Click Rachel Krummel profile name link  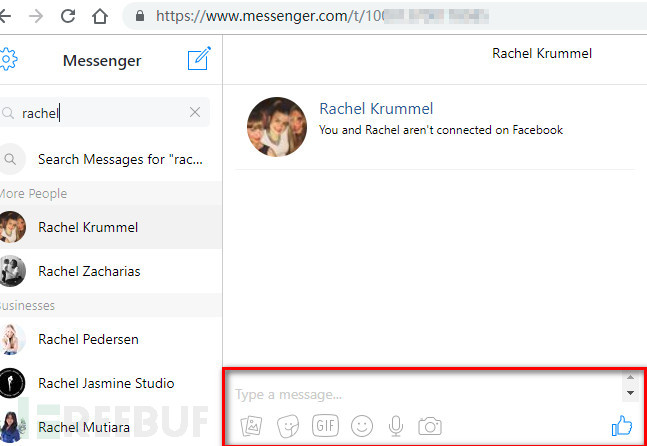coord(376,109)
